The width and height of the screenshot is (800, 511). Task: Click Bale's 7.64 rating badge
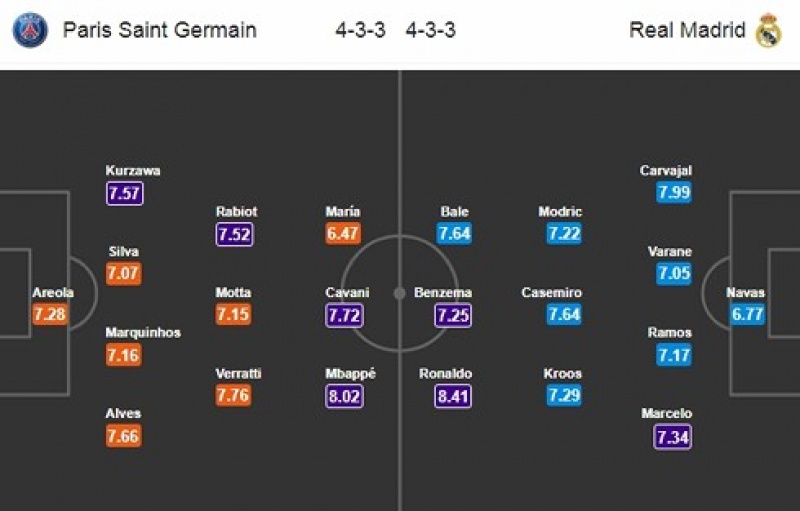tap(454, 234)
